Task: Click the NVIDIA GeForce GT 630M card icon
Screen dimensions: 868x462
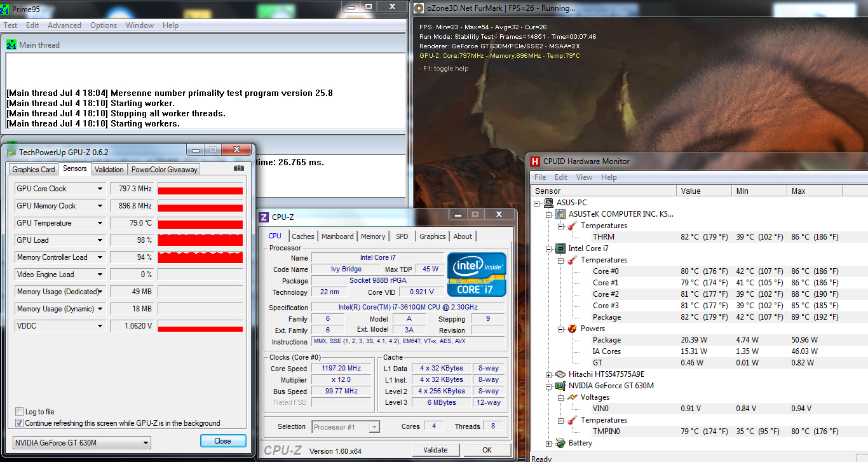Action: pos(560,386)
